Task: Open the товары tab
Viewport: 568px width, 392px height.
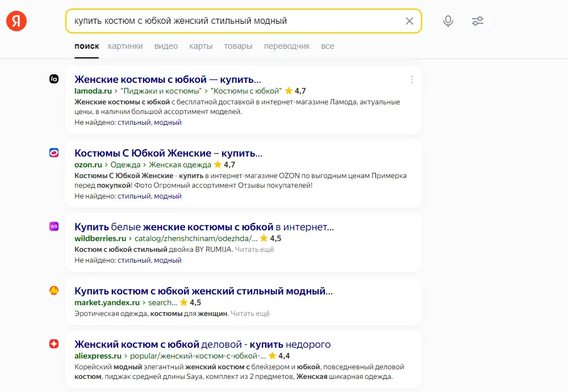Action: pos(238,47)
